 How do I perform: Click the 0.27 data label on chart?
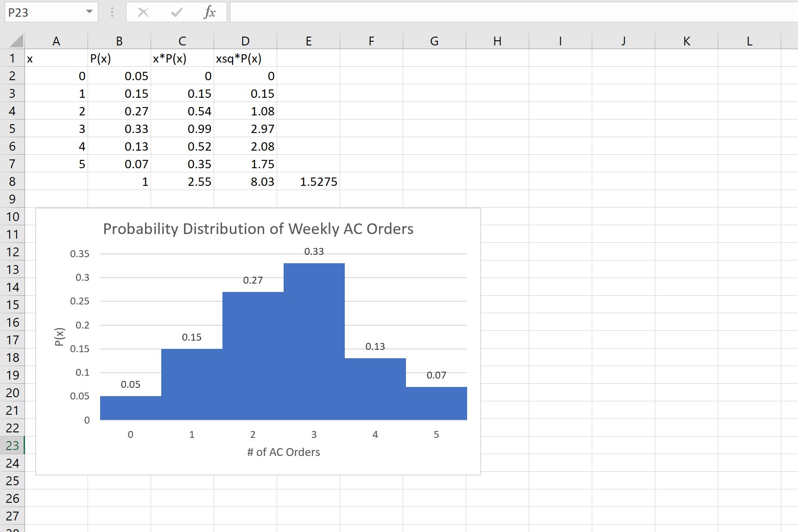click(253, 280)
